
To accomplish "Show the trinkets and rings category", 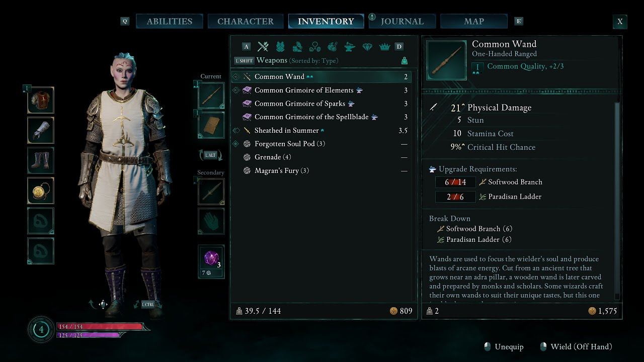I will (315, 47).
